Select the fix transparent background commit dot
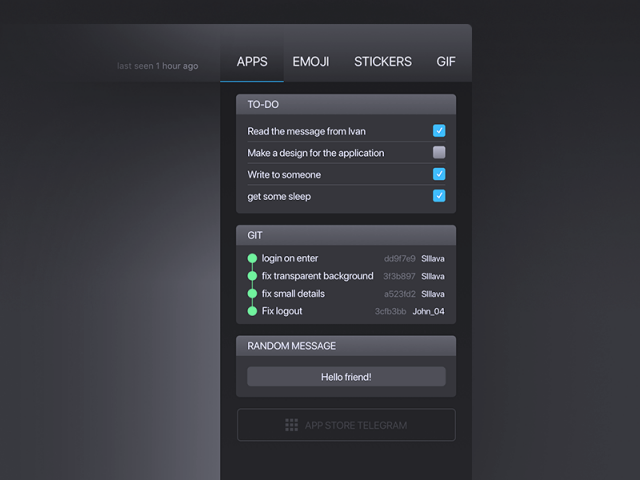640x480 pixels. point(252,276)
